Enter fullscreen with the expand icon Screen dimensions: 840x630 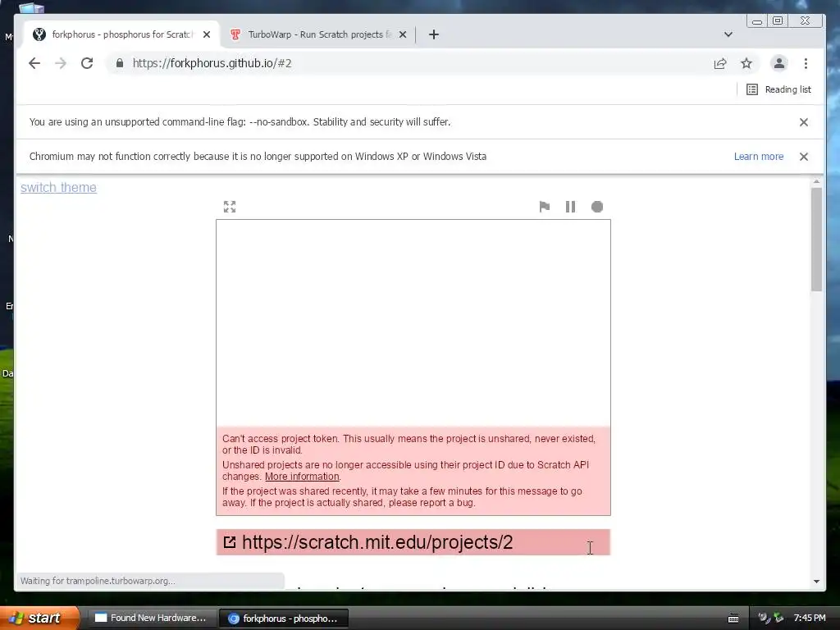pyautogui.click(x=230, y=207)
